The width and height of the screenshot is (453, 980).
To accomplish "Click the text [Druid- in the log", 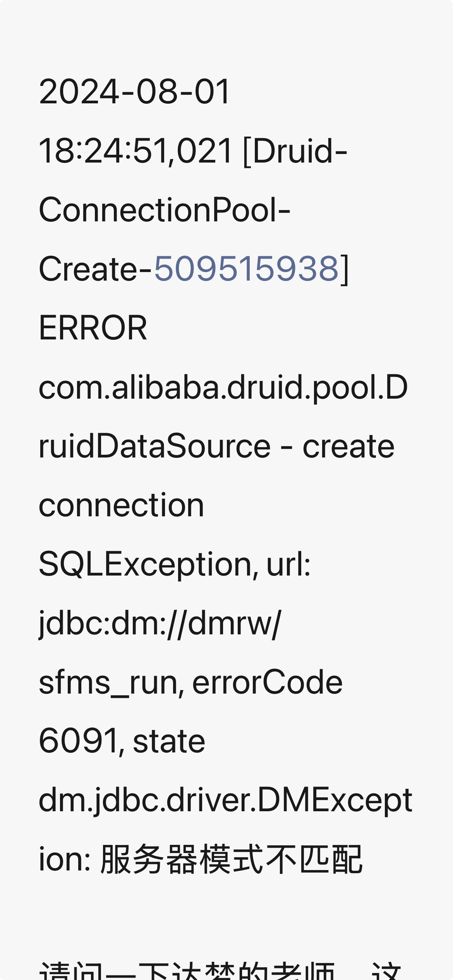I will pyautogui.click(x=295, y=151).
